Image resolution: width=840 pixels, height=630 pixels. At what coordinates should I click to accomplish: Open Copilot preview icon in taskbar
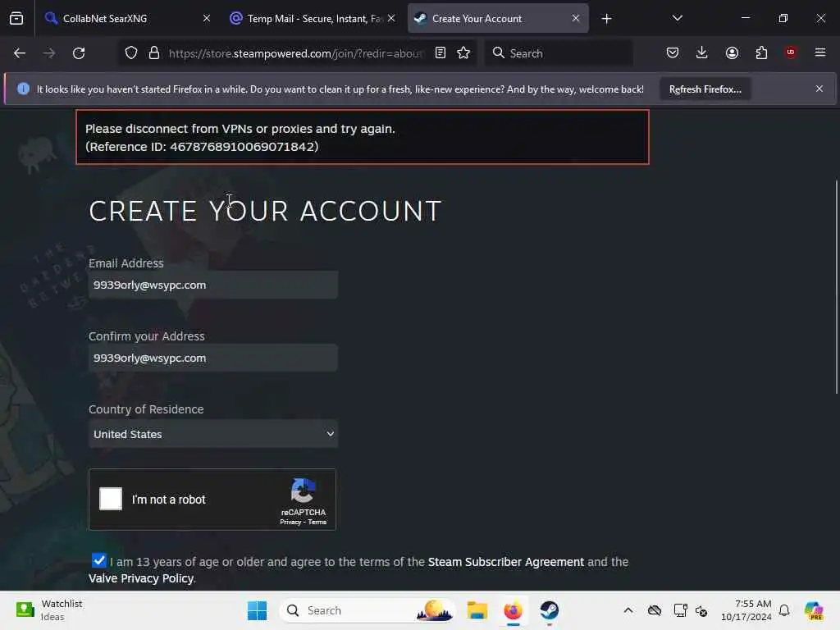[814, 610]
